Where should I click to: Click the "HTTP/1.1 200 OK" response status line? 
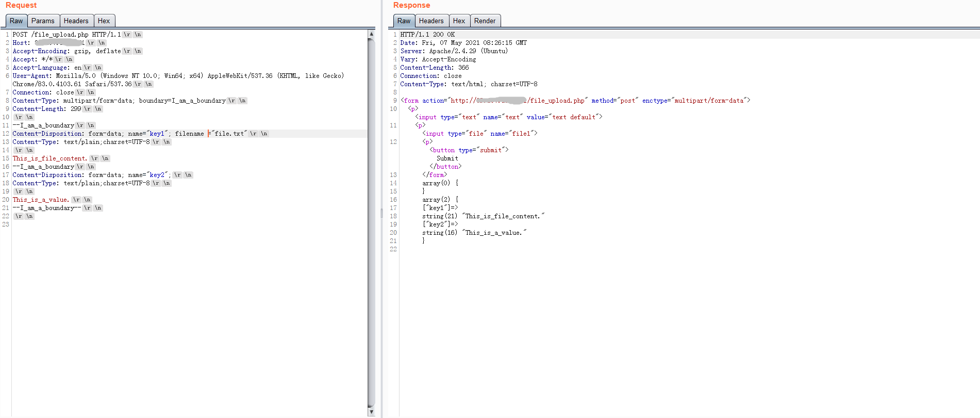(427, 35)
